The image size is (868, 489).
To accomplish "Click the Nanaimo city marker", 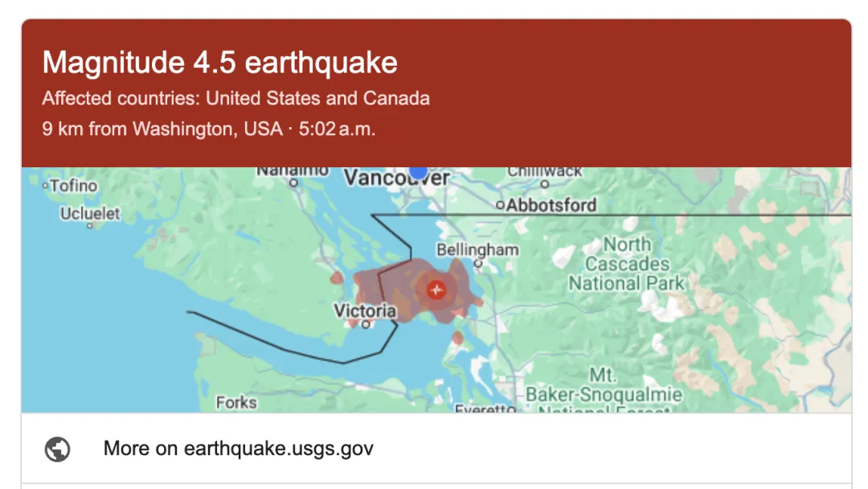I will click(294, 183).
